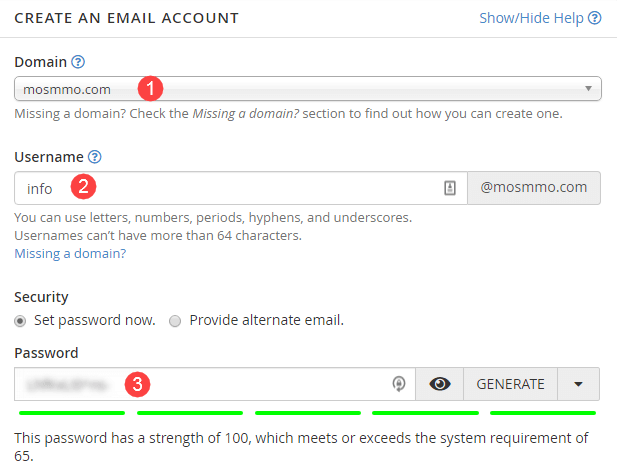Click the Domain dropdown arrow
The height and width of the screenshot is (470, 617).
588,89
